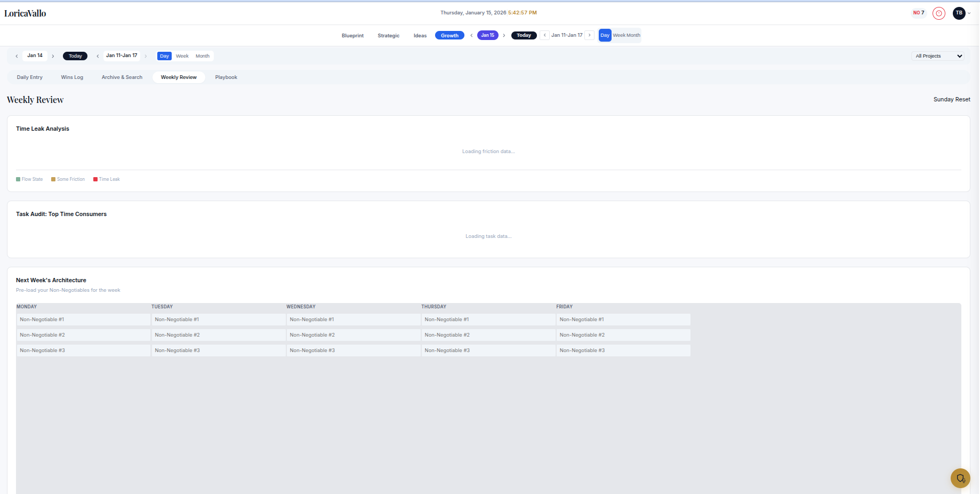Image resolution: width=980 pixels, height=494 pixels.
Task: Click the green Flow State legend swatch
Action: click(18, 179)
